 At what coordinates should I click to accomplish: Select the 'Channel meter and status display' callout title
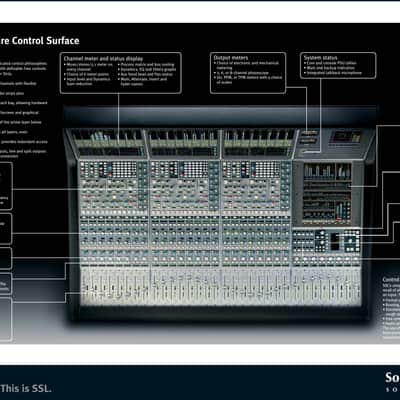[103, 58]
